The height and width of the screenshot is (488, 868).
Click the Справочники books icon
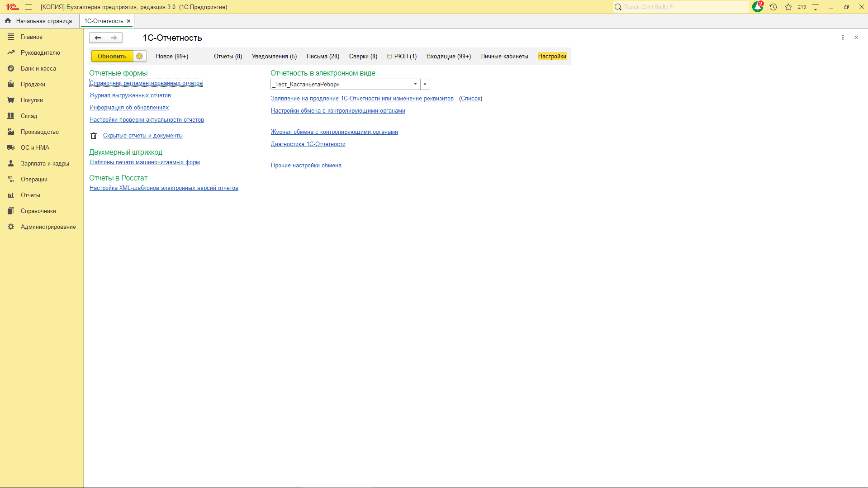(11, 211)
